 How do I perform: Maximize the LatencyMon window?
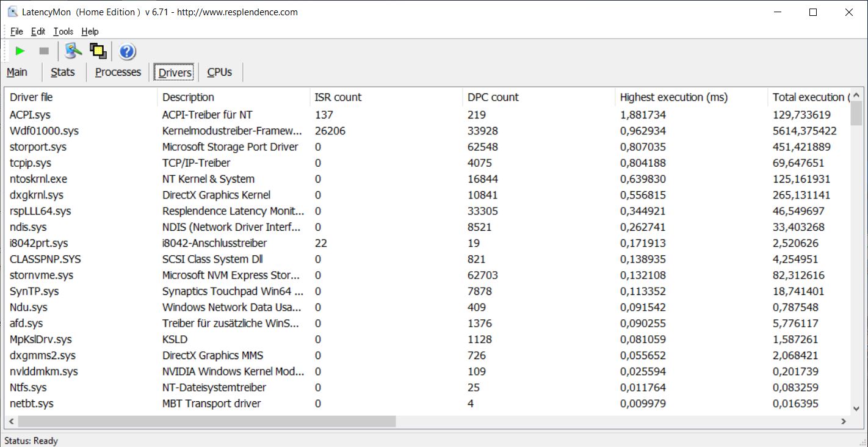(x=812, y=12)
